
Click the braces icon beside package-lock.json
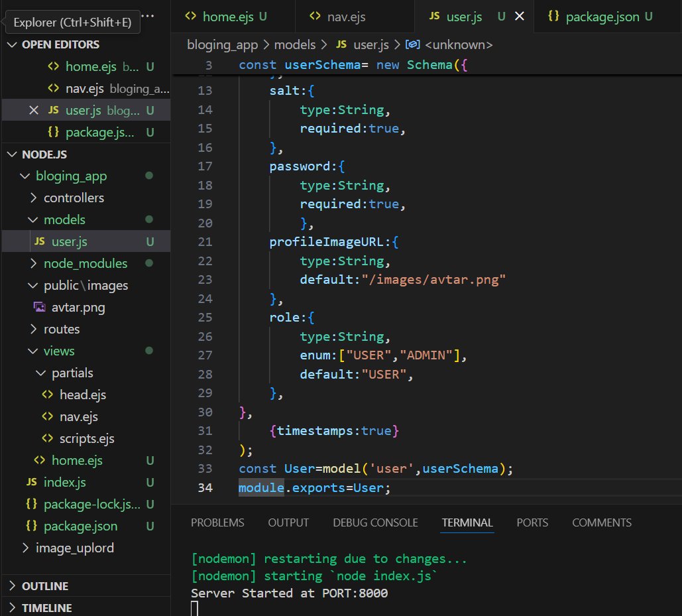pyautogui.click(x=31, y=504)
